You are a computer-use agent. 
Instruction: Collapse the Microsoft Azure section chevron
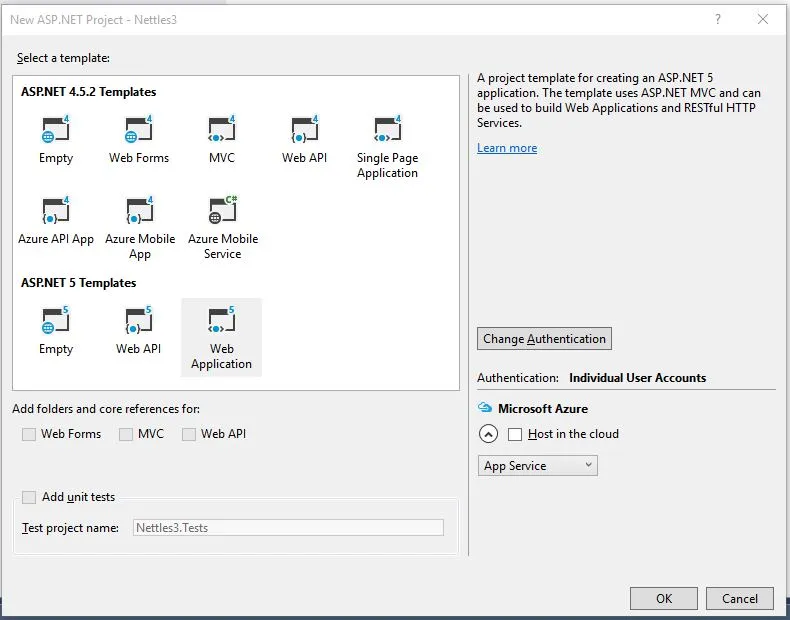click(x=488, y=434)
